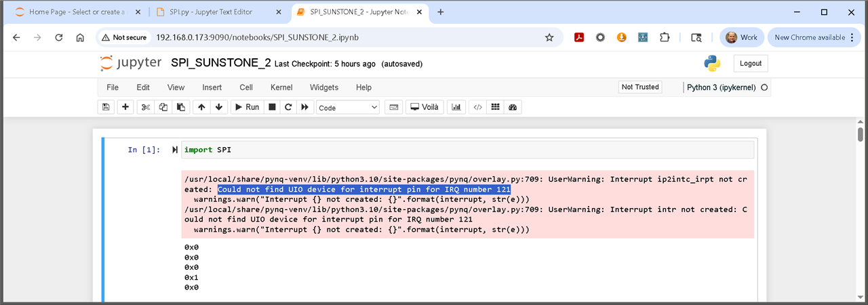Click the Not secure site info chip
This screenshot has width=868, height=305.
(124, 38)
